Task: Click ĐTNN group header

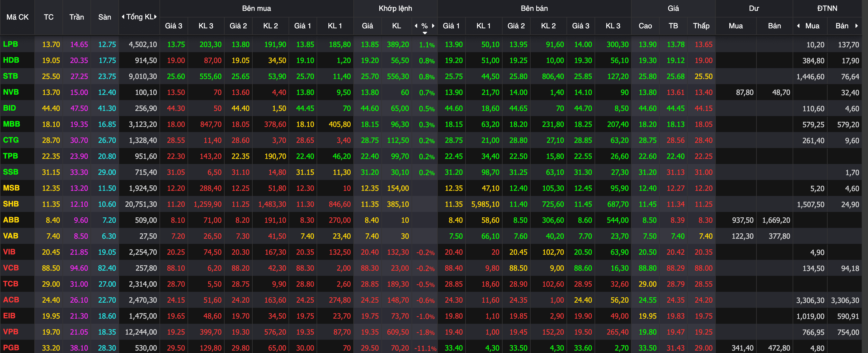Action: click(x=827, y=8)
